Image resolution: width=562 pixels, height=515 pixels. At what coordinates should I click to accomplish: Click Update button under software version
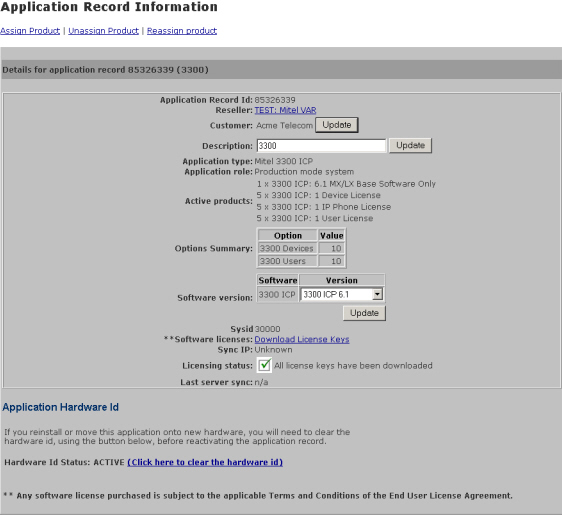[364, 313]
